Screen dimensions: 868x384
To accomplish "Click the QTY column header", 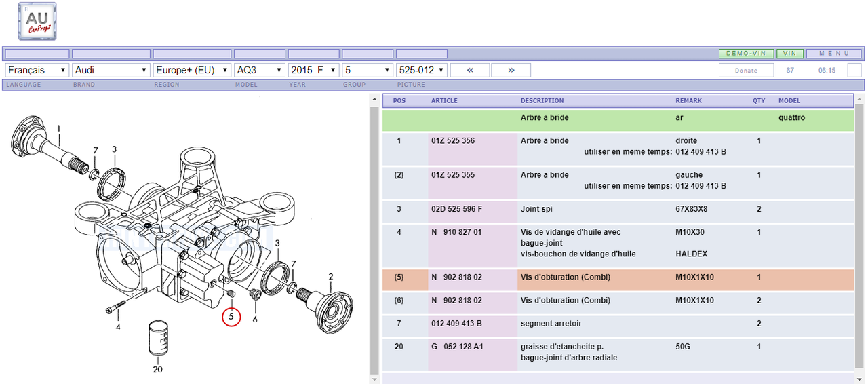I will click(x=759, y=101).
